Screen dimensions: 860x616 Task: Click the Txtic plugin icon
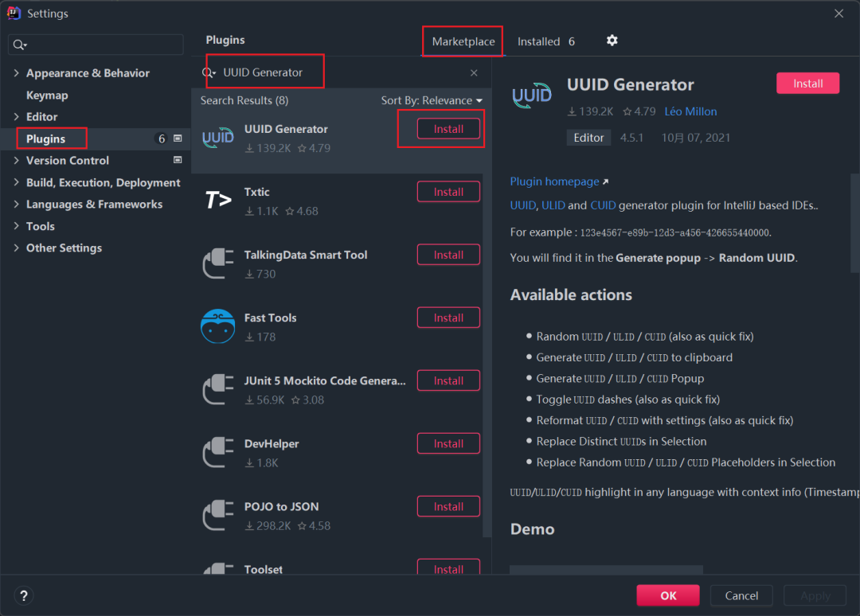coord(217,201)
